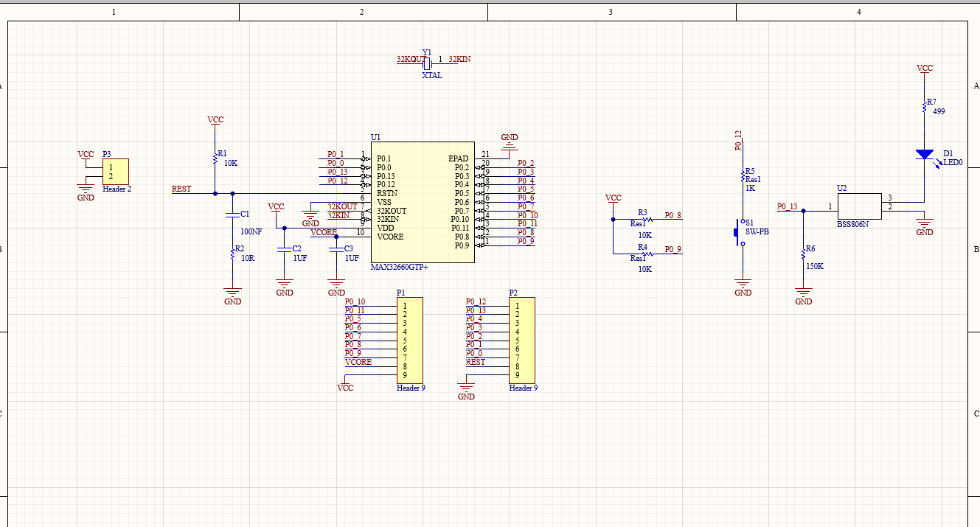This screenshot has width=980, height=527.
Task: Click the R5 1K resistor symbol
Action: tap(743, 177)
